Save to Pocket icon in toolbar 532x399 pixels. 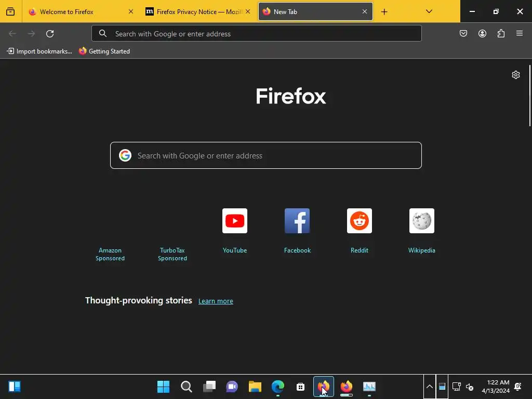coord(463,33)
